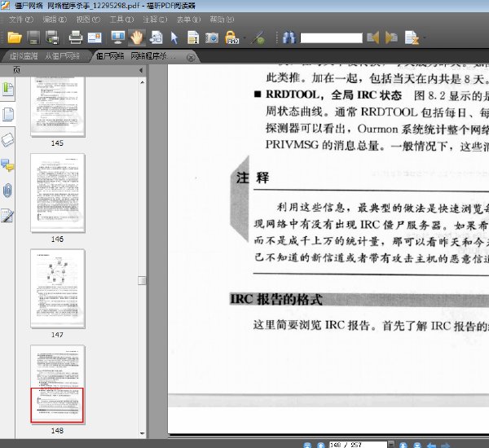Open the Attachments paperclip panel icon
The image size is (489, 448).
(x=7, y=190)
